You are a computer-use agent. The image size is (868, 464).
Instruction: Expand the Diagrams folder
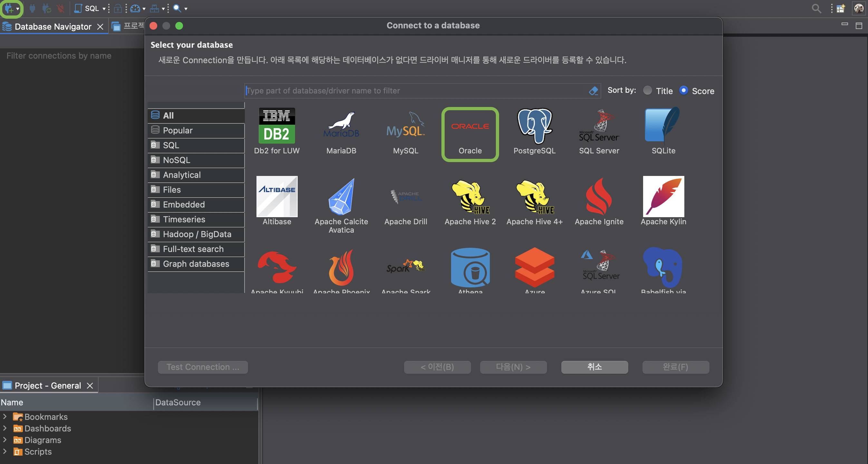coord(5,440)
